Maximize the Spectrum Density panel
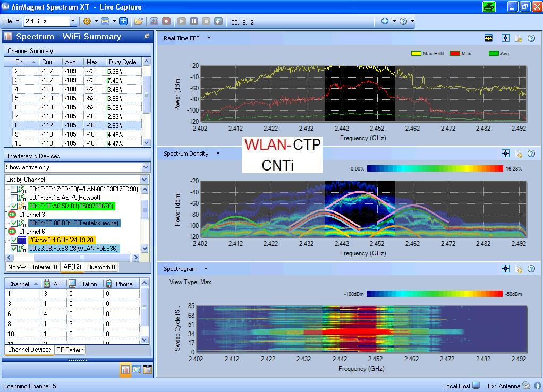 pyautogui.click(x=506, y=154)
